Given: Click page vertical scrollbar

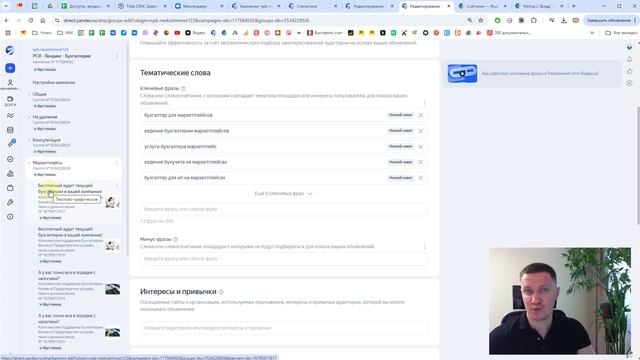Looking at the screenshot, I should tap(638, 165).
